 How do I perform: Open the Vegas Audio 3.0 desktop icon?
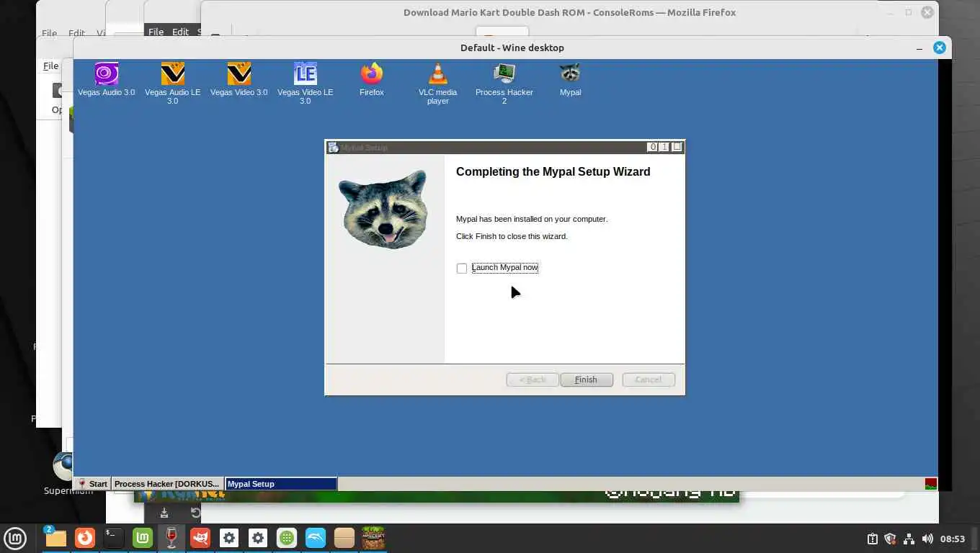coord(106,79)
